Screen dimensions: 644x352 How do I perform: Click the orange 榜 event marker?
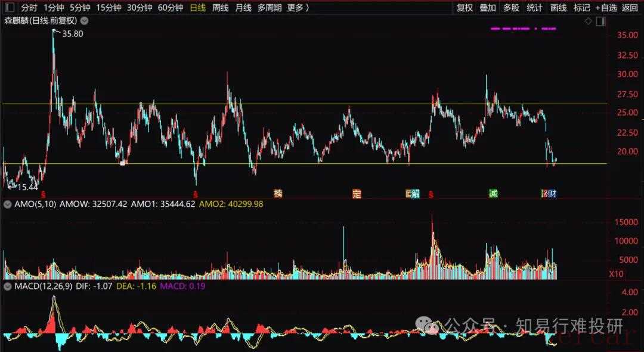[x=278, y=194]
